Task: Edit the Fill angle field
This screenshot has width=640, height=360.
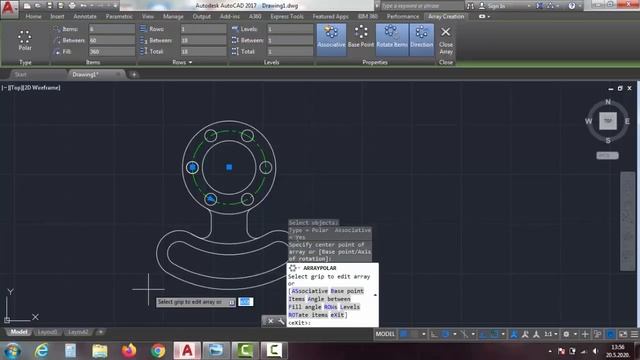Action: (x=112, y=51)
